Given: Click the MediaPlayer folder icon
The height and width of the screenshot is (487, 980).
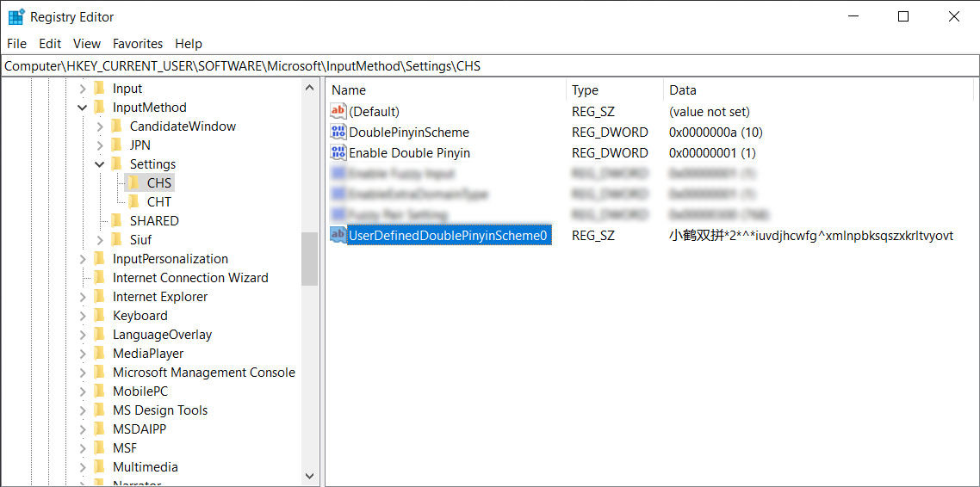Looking at the screenshot, I should click(99, 354).
